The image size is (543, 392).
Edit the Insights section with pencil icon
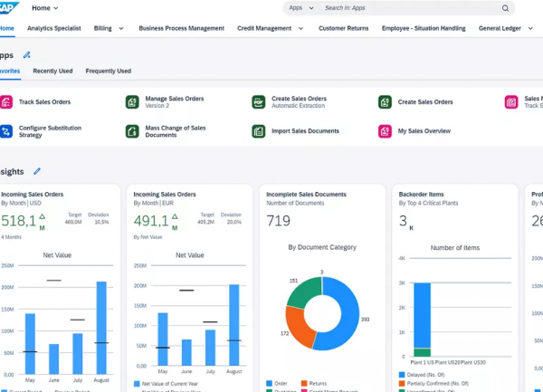37,171
